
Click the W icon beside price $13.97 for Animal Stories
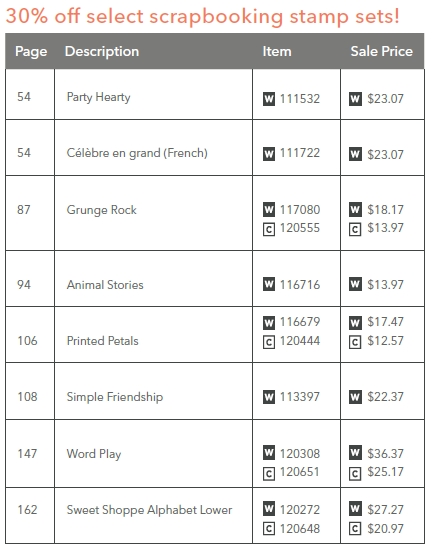pyautogui.click(x=355, y=284)
